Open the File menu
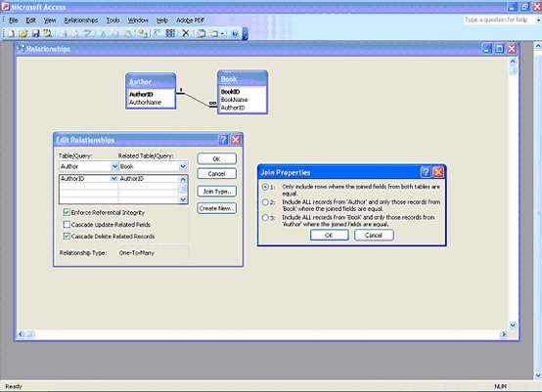Screen dimensions: 542x392 pos(13,21)
